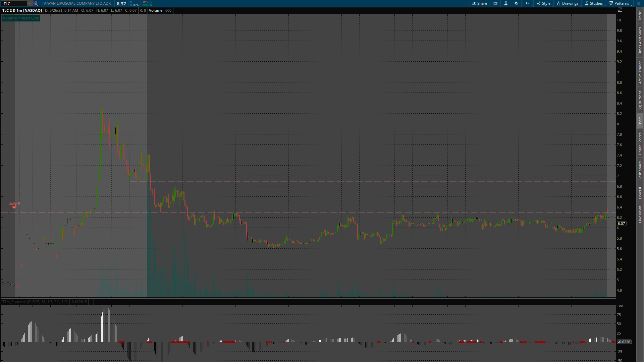Click the Volume study label in header
The width and height of the screenshot is (644, 362).
[156, 10]
